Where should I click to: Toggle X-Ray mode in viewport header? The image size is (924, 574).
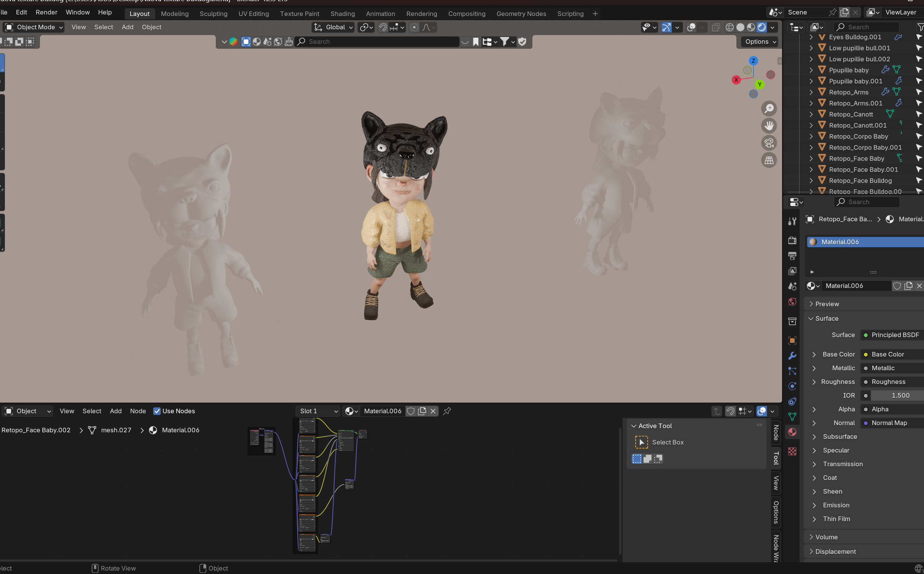click(716, 27)
